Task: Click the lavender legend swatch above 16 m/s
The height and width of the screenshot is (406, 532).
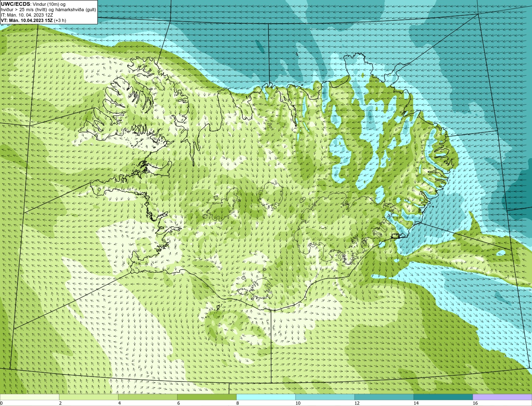Action: tap(502, 397)
